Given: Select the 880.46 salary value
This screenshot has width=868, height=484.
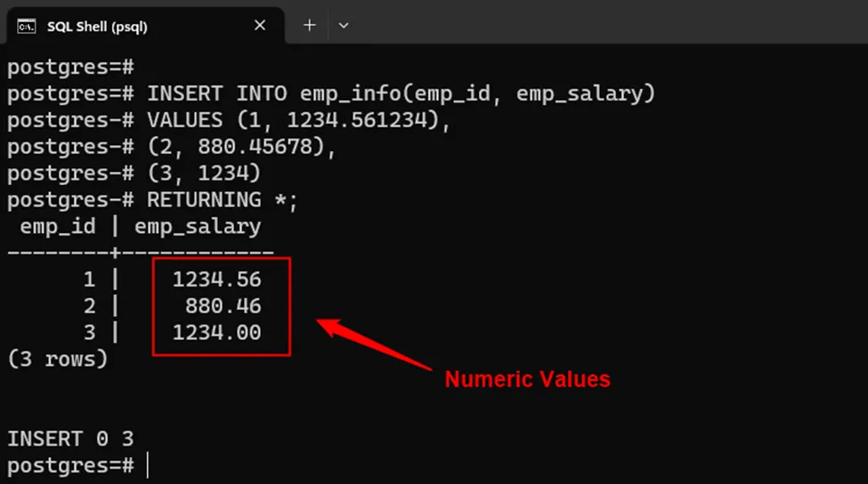Looking at the screenshot, I should coord(223,306).
